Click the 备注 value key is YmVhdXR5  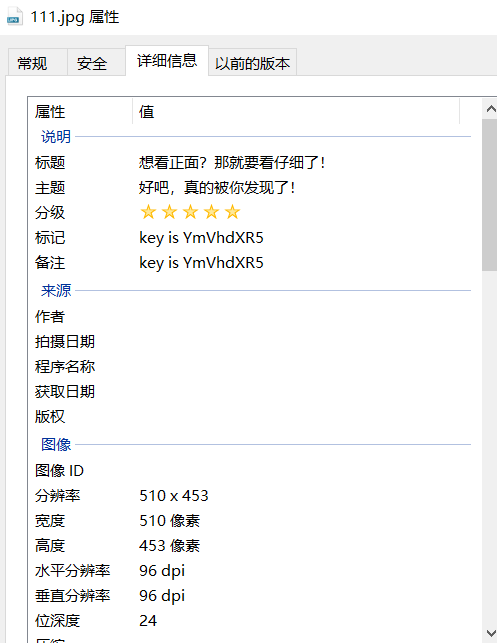coord(201,263)
